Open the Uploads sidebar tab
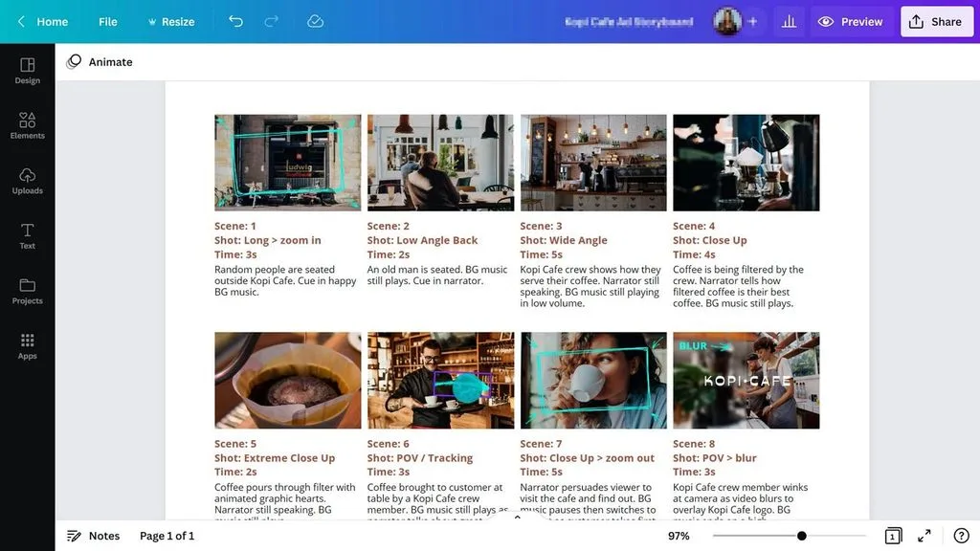980x551 pixels. coord(28,181)
